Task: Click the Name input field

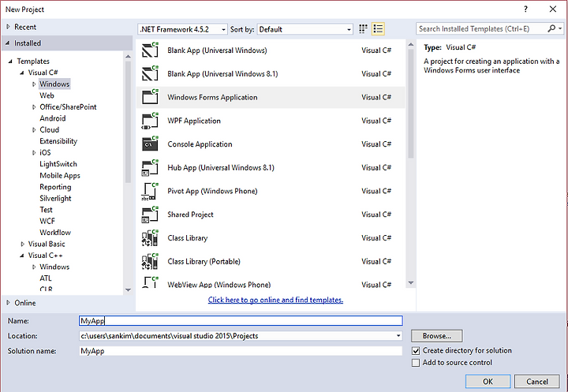Action: click(241, 321)
